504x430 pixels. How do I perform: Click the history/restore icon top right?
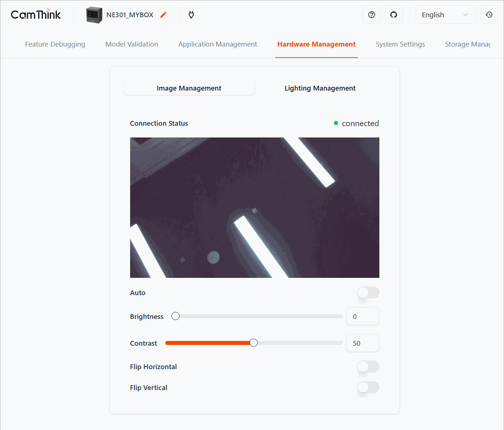point(489,15)
